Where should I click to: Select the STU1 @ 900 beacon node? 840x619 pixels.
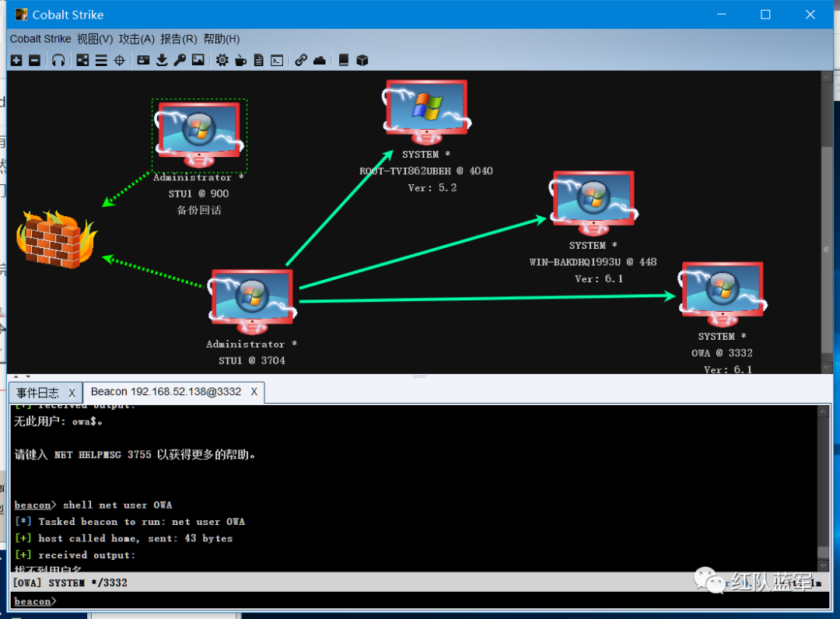click(x=199, y=135)
